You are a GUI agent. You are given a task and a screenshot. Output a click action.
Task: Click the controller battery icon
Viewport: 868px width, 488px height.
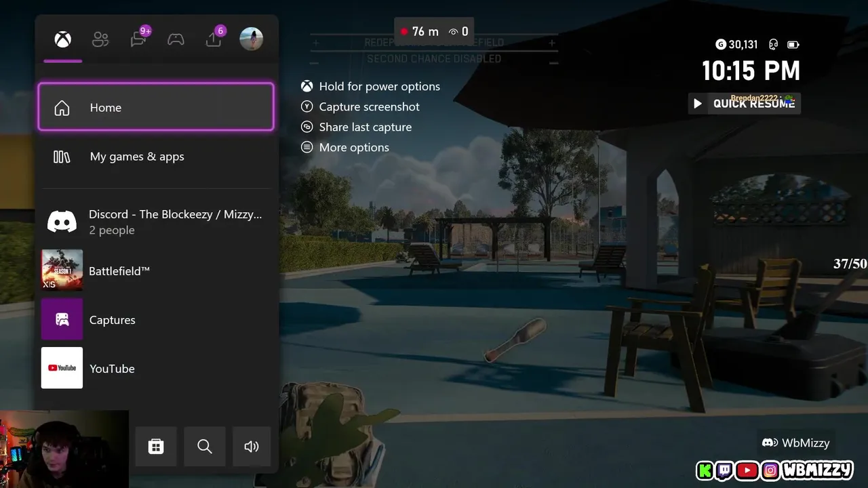click(793, 45)
